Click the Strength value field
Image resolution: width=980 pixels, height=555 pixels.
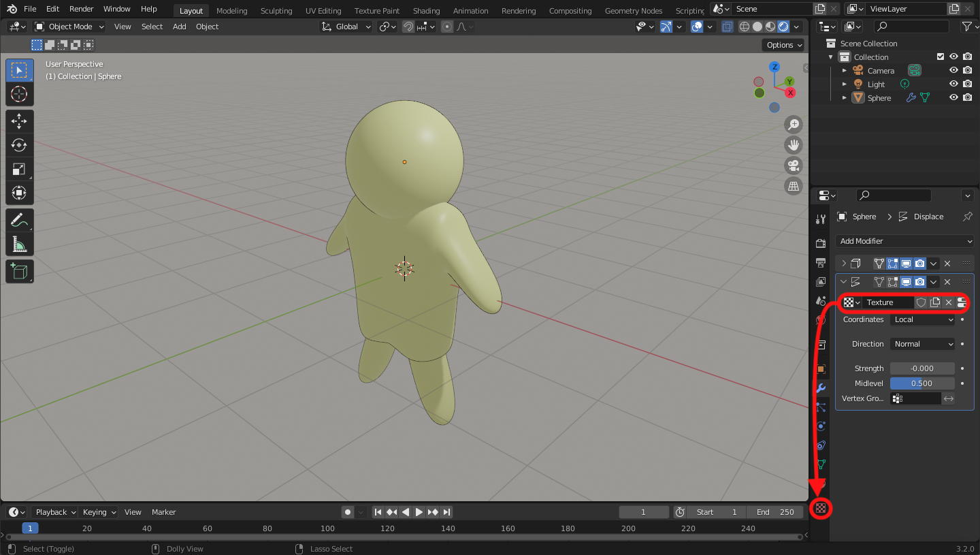coord(922,368)
